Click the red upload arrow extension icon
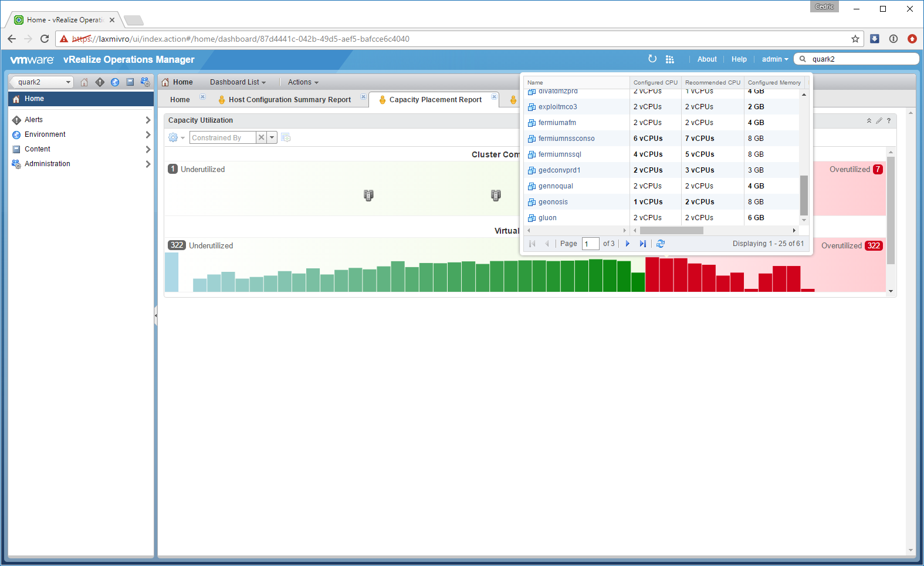The height and width of the screenshot is (566, 924). pos(912,39)
